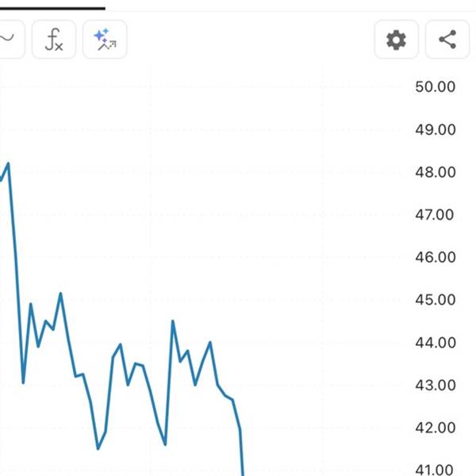476x476 pixels.
Task: Click the 47.00 y-axis label
Action: 435,215
